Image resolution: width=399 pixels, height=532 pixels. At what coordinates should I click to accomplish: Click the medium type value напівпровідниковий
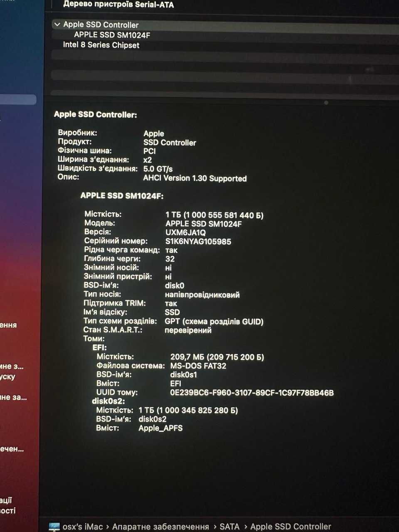(x=202, y=295)
